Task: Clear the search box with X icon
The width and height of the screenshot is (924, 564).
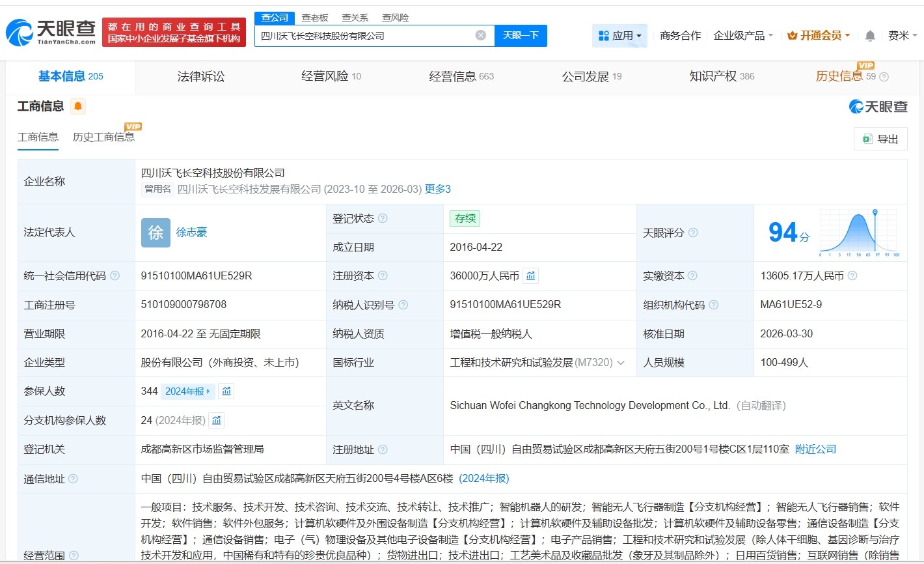Action: tap(481, 35)
